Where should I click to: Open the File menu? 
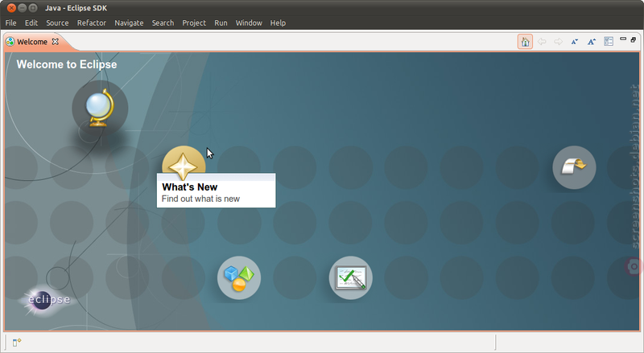10,23
